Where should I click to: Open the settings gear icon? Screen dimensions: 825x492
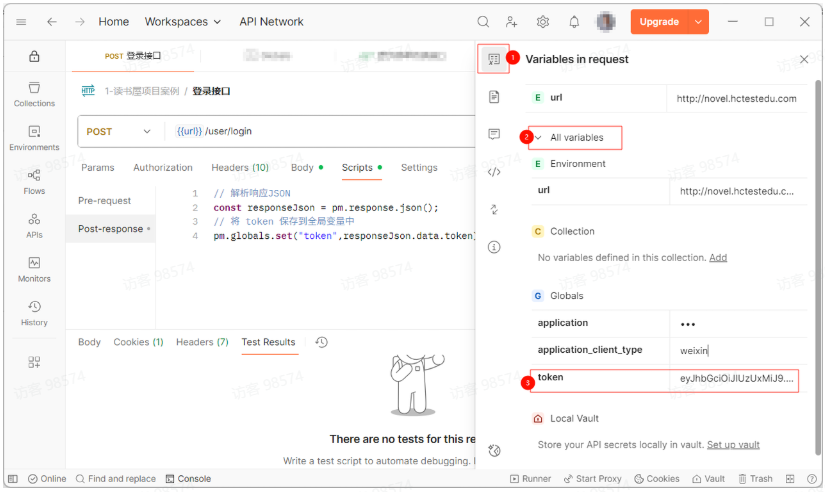[x=543, y=22]
